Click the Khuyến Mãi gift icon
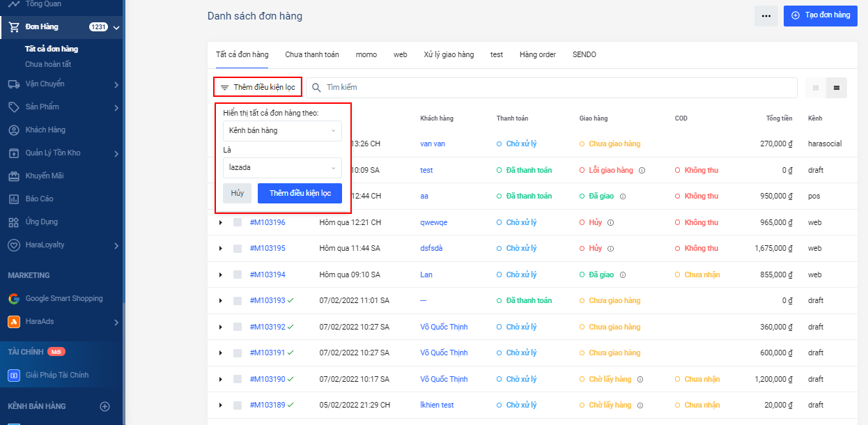 click(x=13, y=176)
